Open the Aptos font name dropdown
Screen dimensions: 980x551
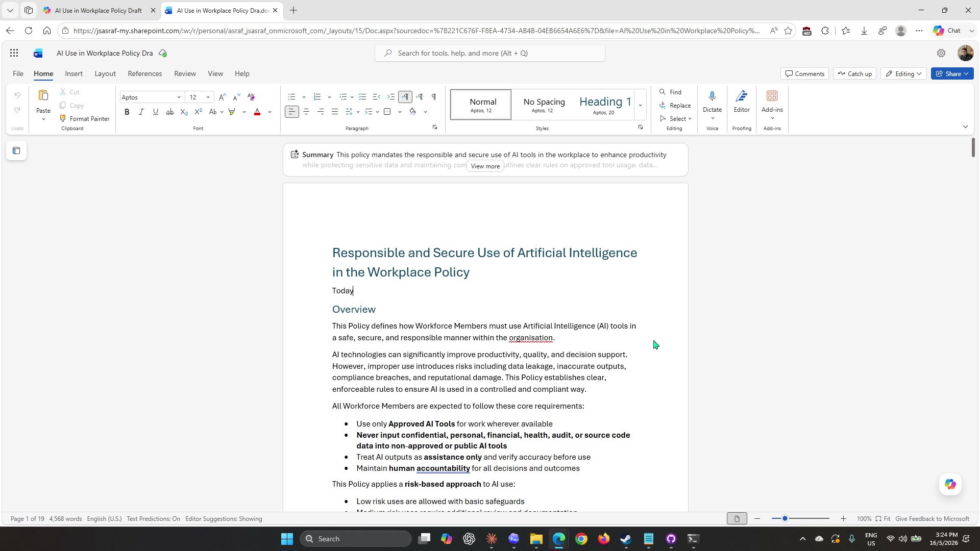coord(179,97)
